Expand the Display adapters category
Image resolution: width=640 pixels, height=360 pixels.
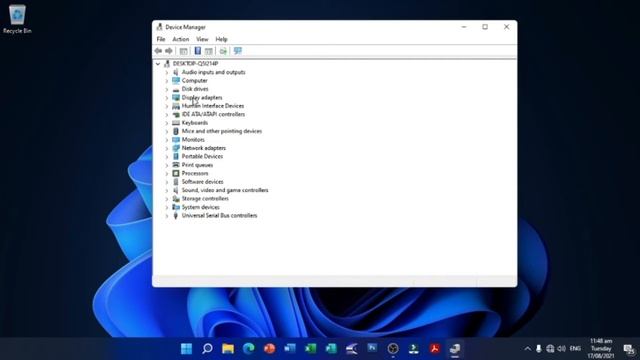[167, 98]
